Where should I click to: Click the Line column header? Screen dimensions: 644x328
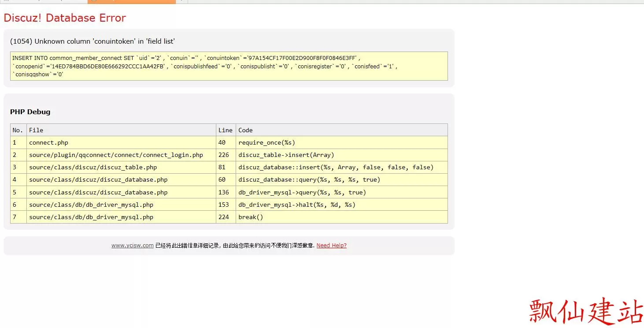pyautogui.click(x=226, y=130)
